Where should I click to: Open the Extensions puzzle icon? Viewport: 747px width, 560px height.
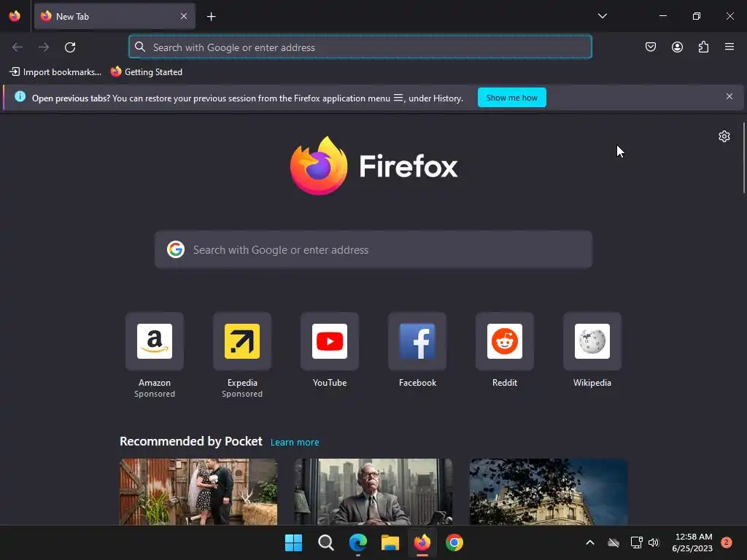(703, 47)
